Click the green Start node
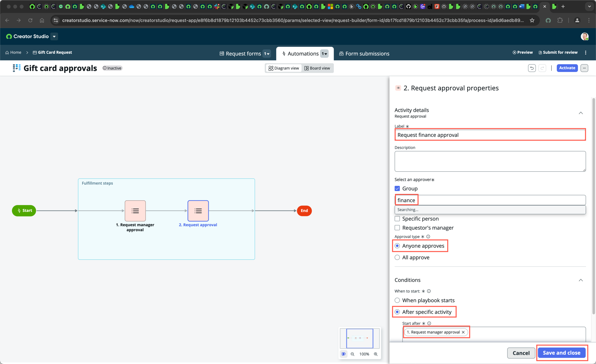Image resolution: width=596 pixels, height=364 pixels. pos(24,211)
